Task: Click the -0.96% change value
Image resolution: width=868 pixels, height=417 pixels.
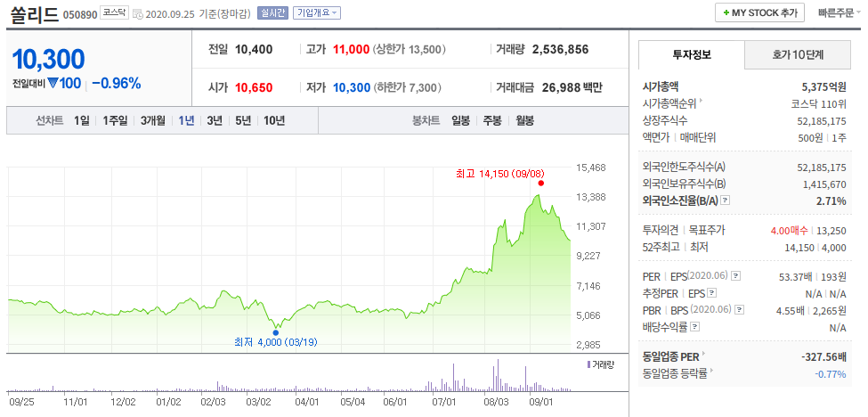Action: 117,84
